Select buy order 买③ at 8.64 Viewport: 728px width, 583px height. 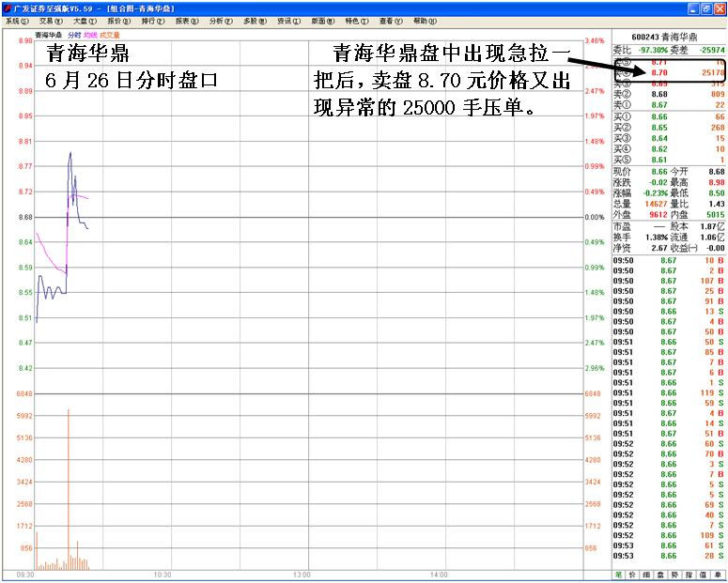coord(669,138)
